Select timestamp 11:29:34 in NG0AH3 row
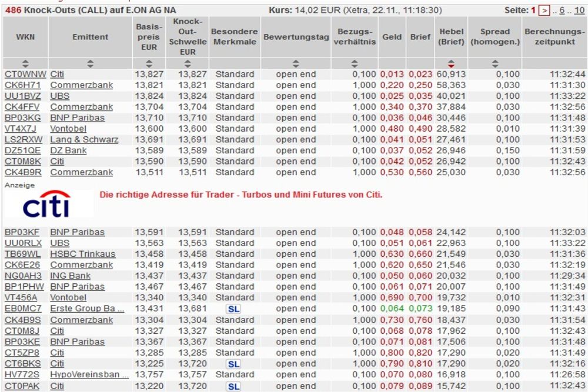Screen dimensions: 588x392 567,276
